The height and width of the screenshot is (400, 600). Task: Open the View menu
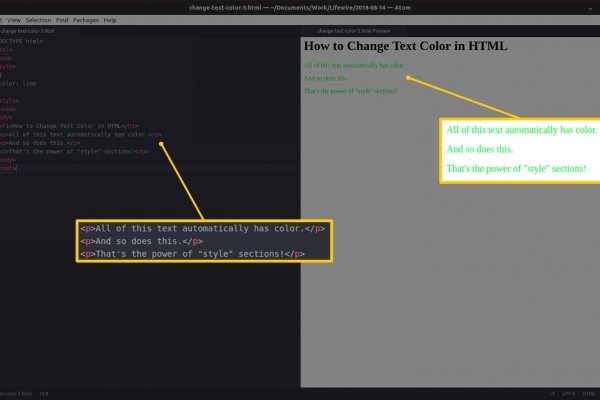[13, 20]
